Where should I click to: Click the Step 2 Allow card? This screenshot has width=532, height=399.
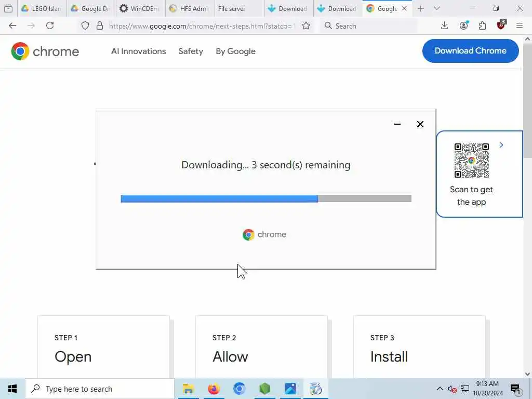[x=262, y=347]
